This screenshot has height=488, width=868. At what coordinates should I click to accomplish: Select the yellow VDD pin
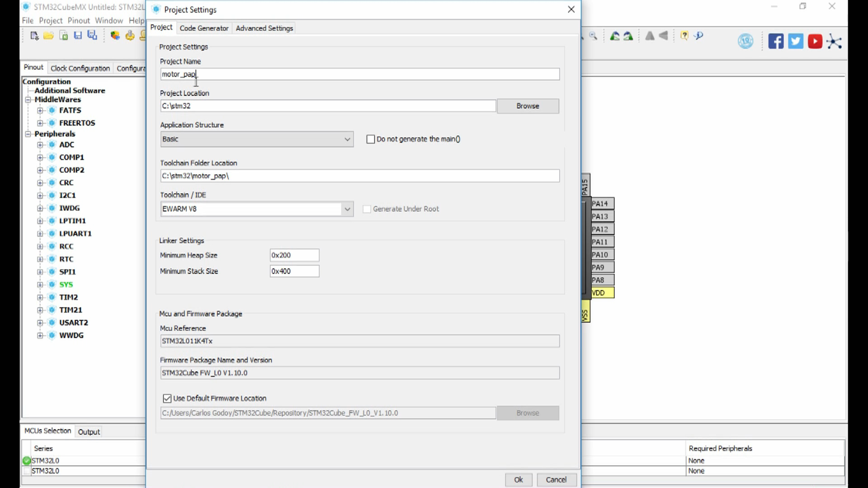point(603,293)
